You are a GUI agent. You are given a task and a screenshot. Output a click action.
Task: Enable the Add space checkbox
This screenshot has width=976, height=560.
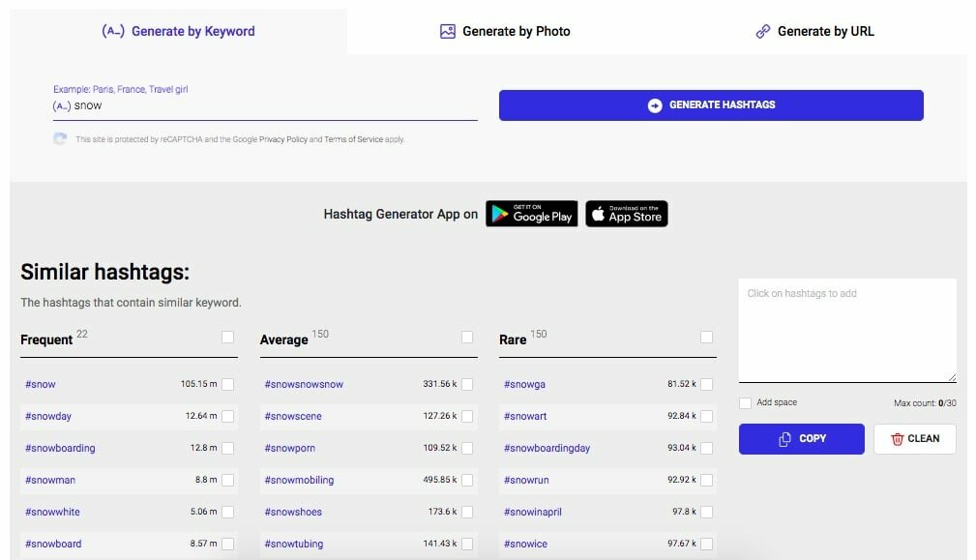(x=745, y=403)
